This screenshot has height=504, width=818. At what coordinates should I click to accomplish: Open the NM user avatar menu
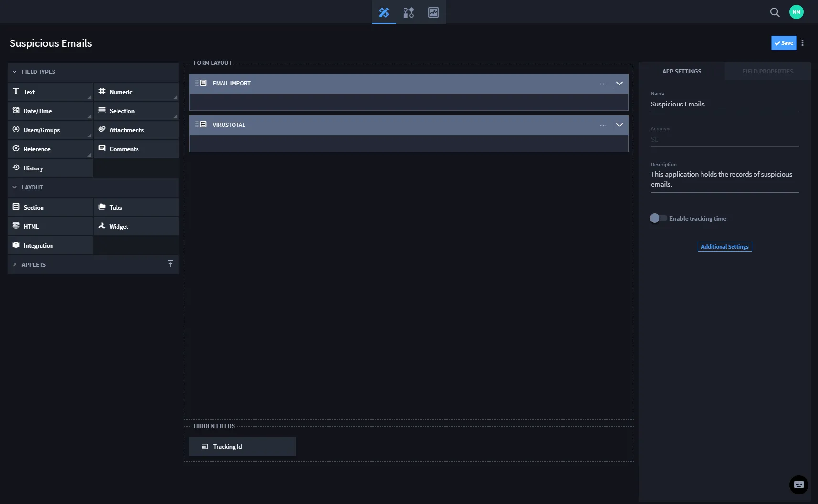(x=796, y=12)
